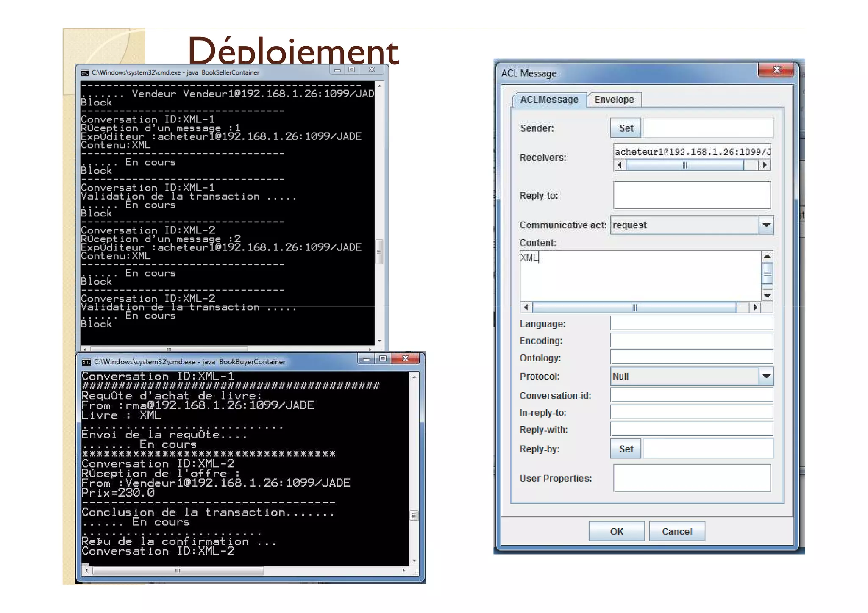Switch to the Envelope tab

click(x=614, y=100)
